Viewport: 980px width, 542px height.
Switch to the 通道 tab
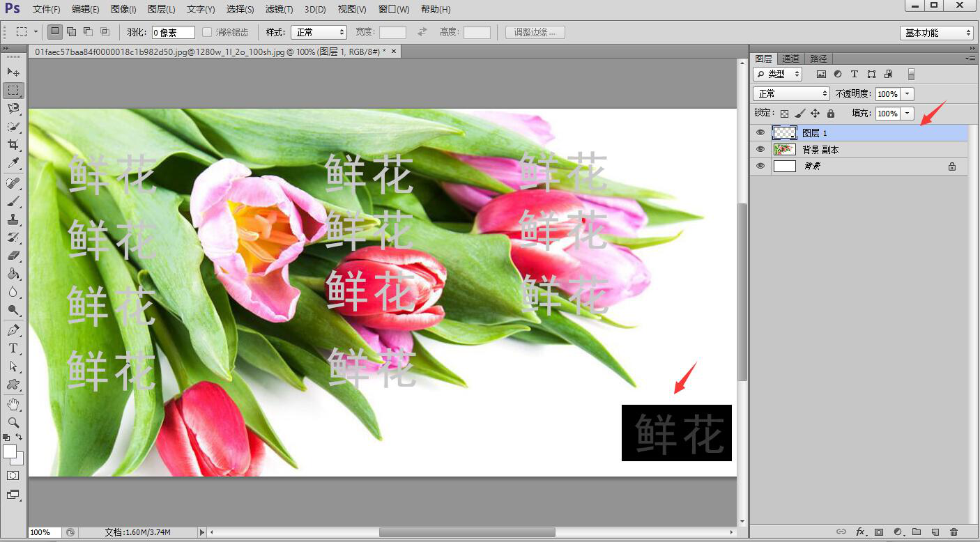790,59
